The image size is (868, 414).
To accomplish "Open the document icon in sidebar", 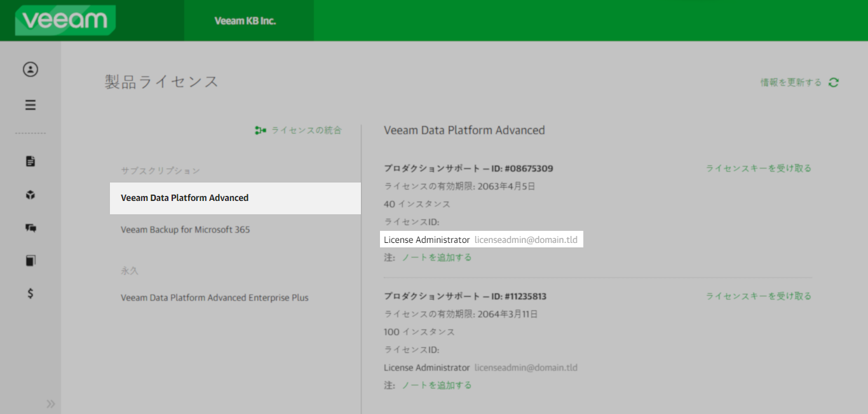I will [x=31, y=162].
